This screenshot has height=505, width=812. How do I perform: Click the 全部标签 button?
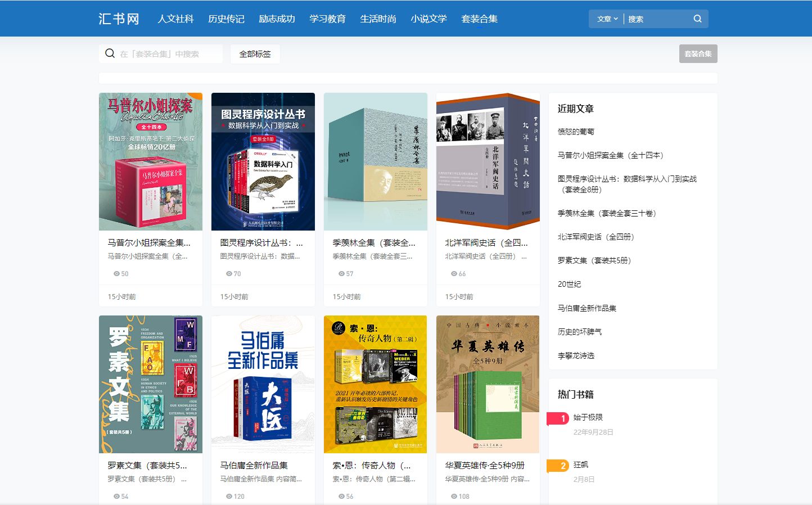255,54
